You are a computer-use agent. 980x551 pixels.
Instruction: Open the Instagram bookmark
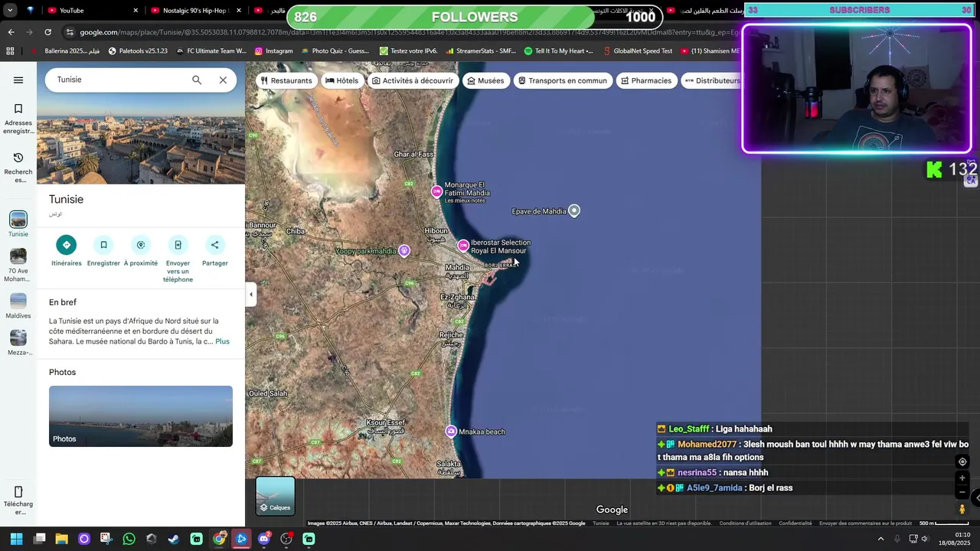coord(273,51)
